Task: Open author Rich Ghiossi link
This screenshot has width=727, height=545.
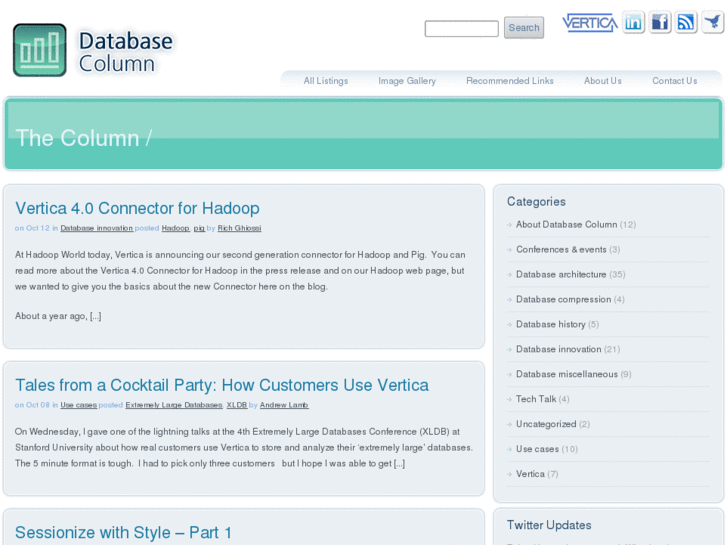Action: pos(239,228)
